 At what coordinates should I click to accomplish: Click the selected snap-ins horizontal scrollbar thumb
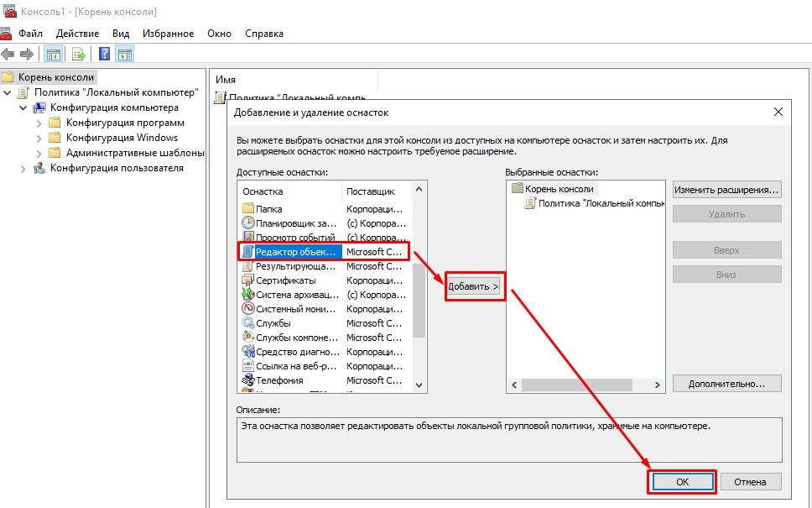pyautogui.click(x=577, y=385)
